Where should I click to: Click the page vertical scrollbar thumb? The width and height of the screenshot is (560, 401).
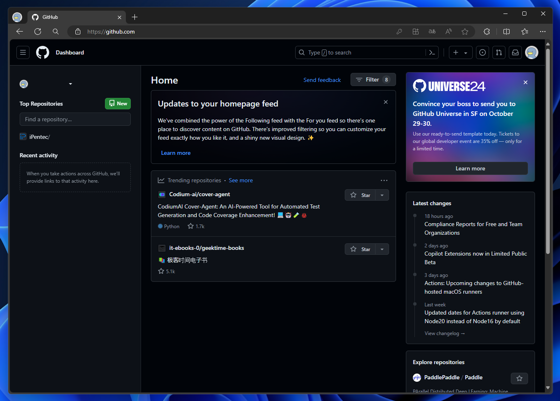548,150
